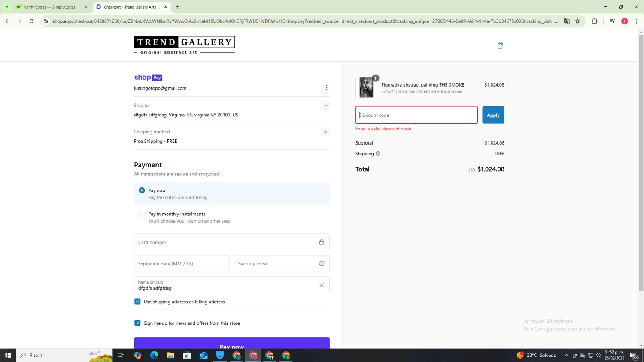The width and height of the screenshot is (644, 362).
Task: Expand the Shipping method chevron
Action: (325, 132)
